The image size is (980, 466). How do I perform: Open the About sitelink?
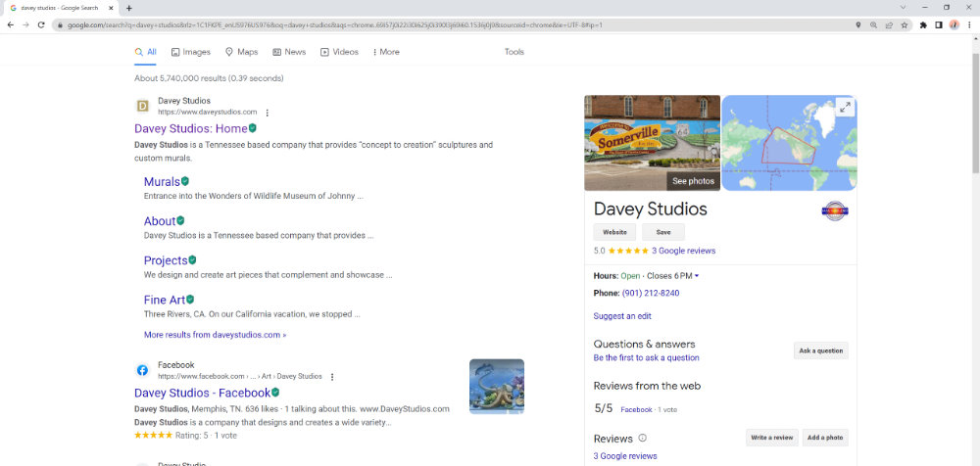160,221
